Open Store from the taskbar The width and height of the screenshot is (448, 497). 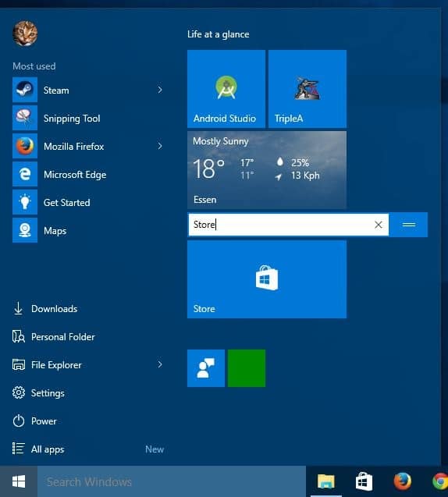364,481
